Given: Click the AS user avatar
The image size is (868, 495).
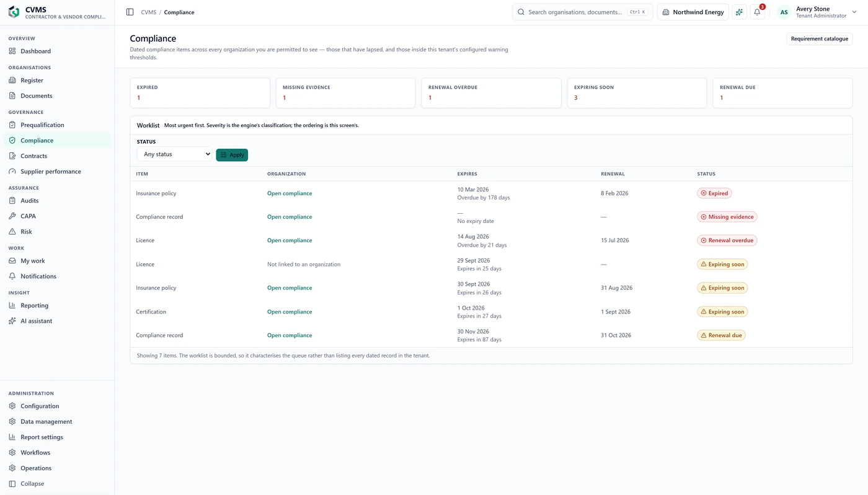Looking at the screenshot, I should coord(784,12).
